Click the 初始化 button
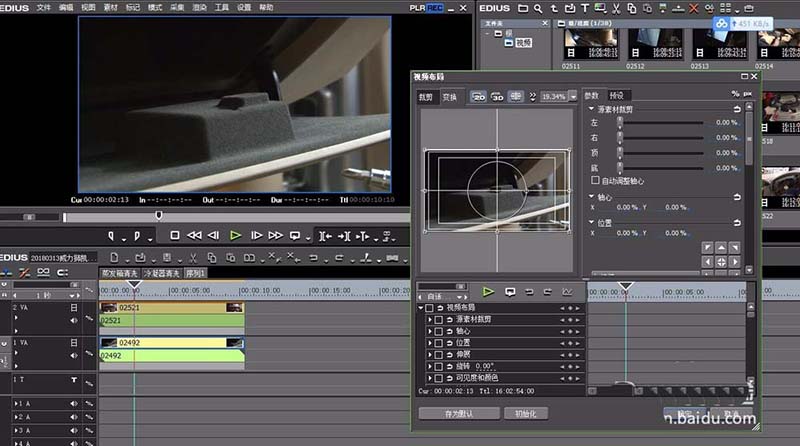The width and height of the screenshot is (800, 446). click(x=525, y=412)
